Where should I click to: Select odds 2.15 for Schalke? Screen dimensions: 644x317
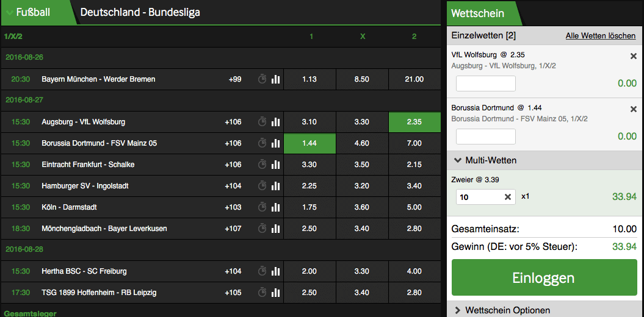coord(414,165)
